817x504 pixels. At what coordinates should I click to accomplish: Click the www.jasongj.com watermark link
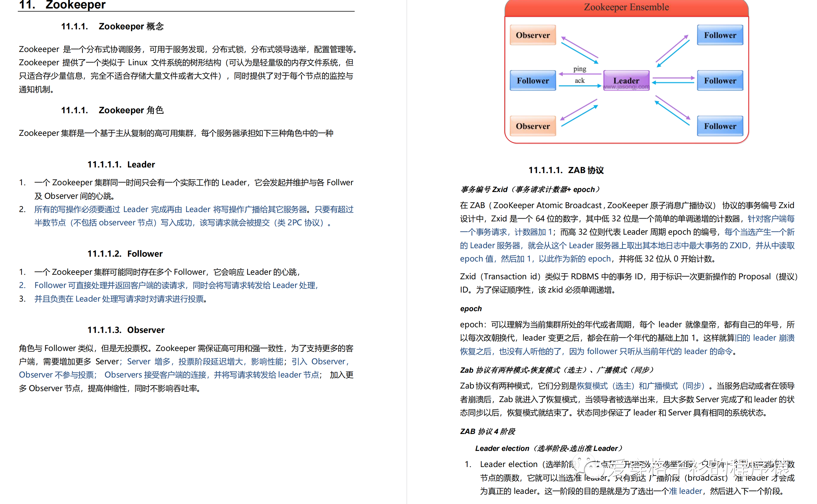(626, 87)
